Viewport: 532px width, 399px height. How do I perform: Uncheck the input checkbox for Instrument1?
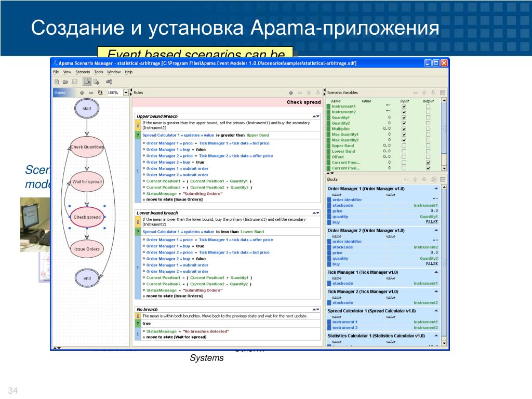click(404, 106)
